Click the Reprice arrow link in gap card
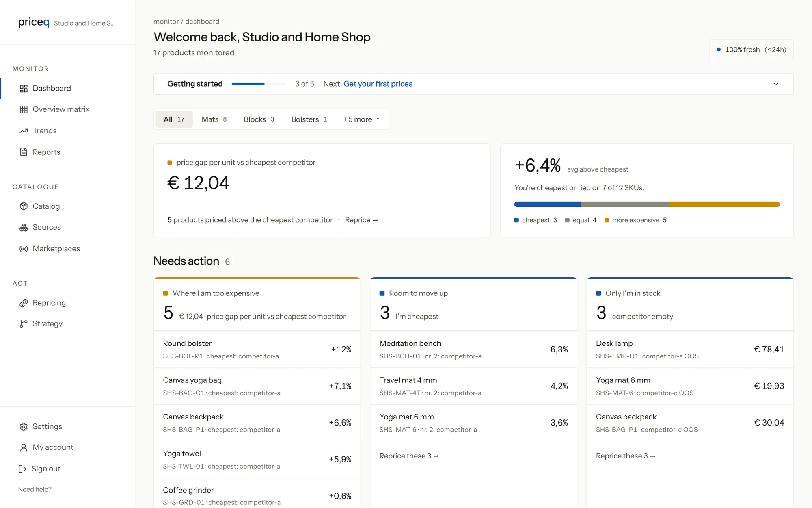Screen dimensions: 812x508 pos(361,220)
